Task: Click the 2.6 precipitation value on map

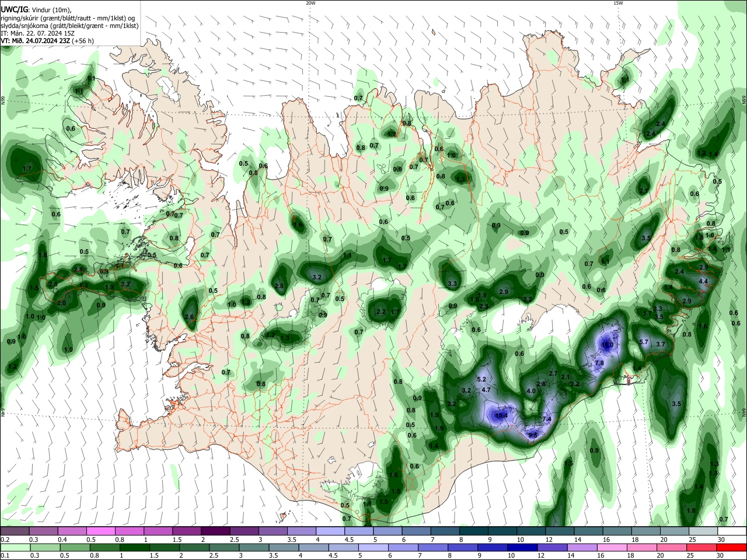Action: [x=189, y=317]
